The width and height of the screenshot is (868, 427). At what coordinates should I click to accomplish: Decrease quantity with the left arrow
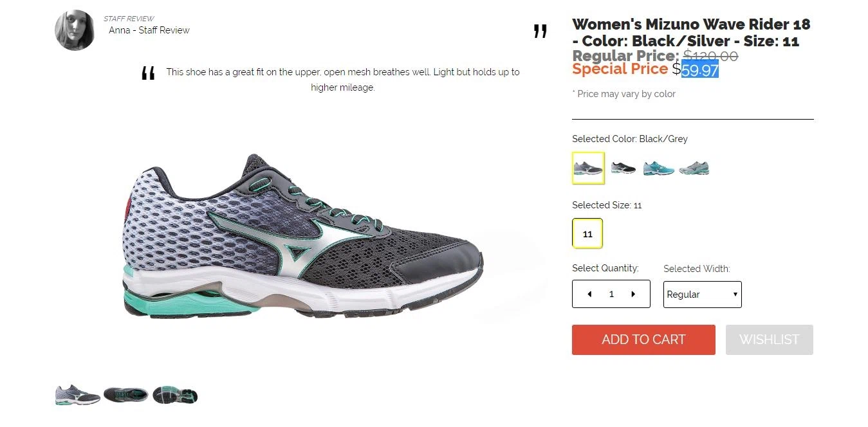click(589, 294)
